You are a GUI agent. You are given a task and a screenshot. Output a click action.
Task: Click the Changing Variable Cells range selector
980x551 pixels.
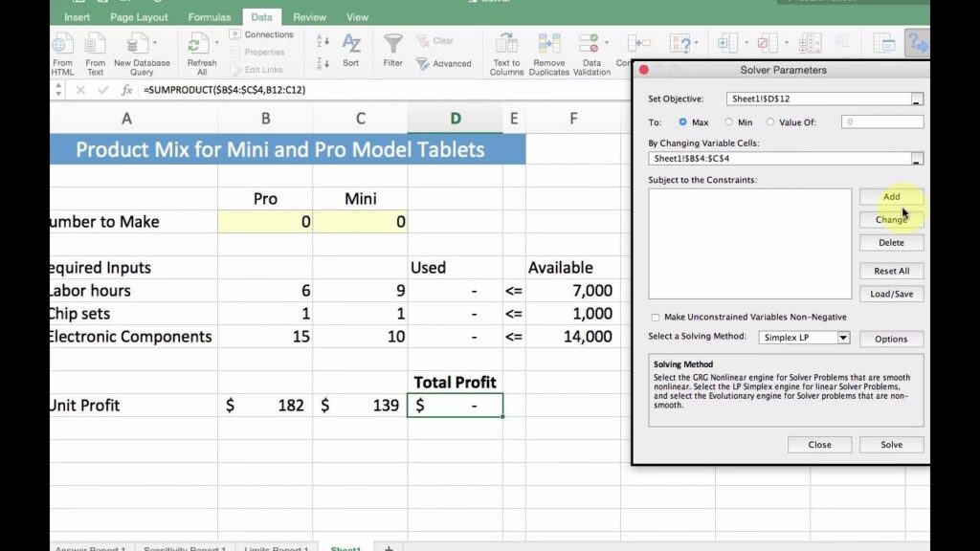click(917, 159)
